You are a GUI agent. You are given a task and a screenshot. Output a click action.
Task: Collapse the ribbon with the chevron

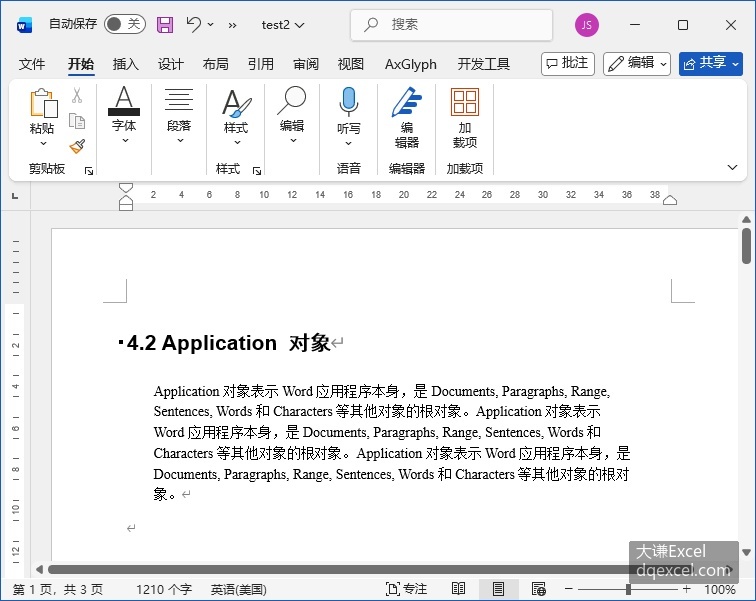732,167
